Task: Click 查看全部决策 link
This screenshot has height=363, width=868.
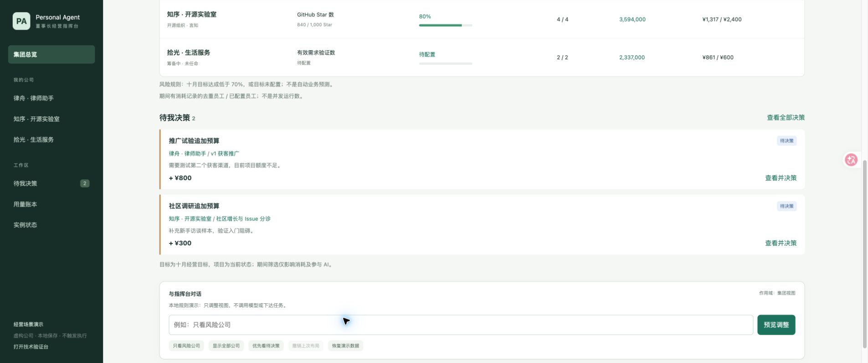Action: point(786,118)
